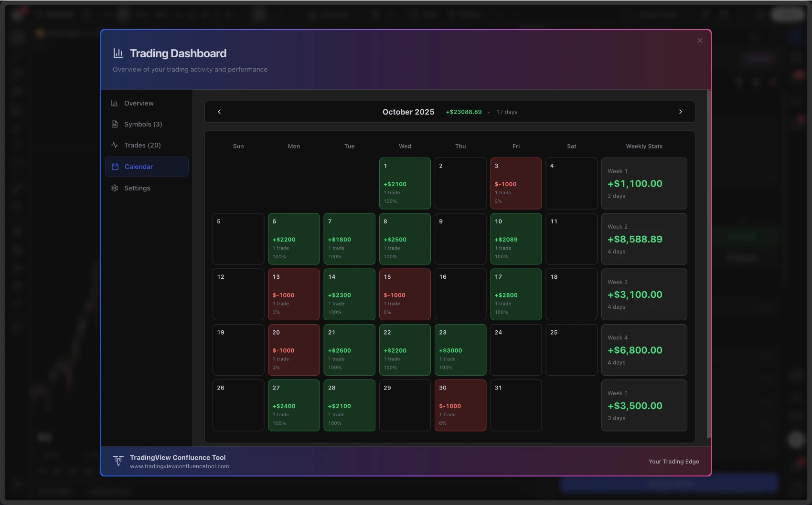Click the Symbols document icon
The height and width of the screenshot is (505, 812).
(x=115, y=124)
